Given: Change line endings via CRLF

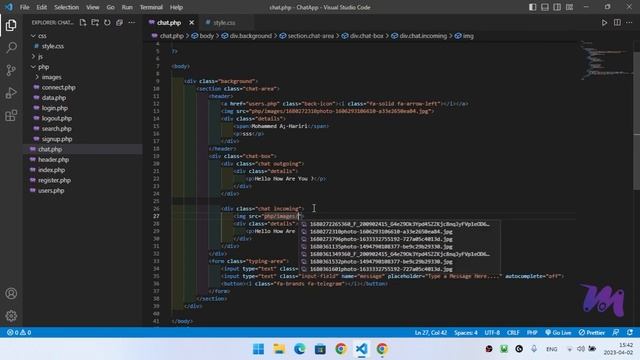Looking at the screenshot, I should click(x=513, y=332).
